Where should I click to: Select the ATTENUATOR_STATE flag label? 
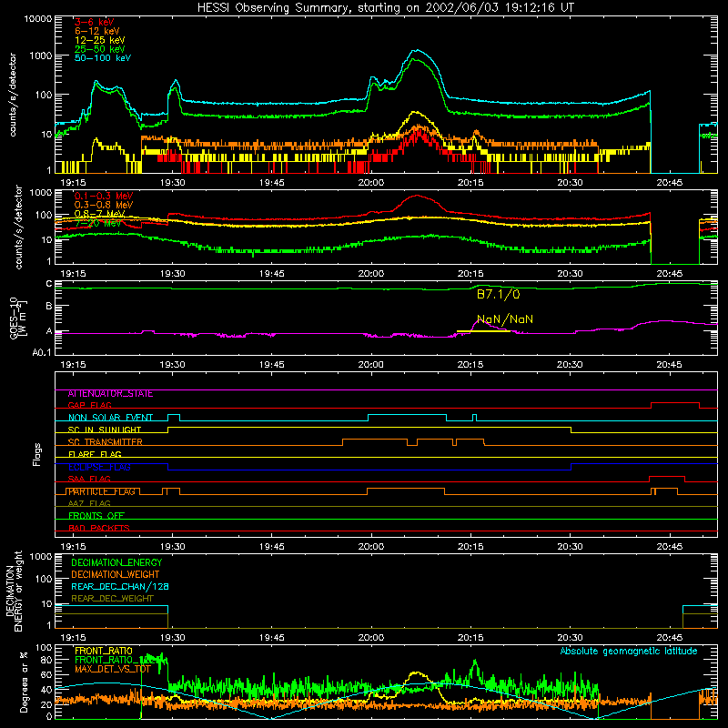tap(110, 394)
